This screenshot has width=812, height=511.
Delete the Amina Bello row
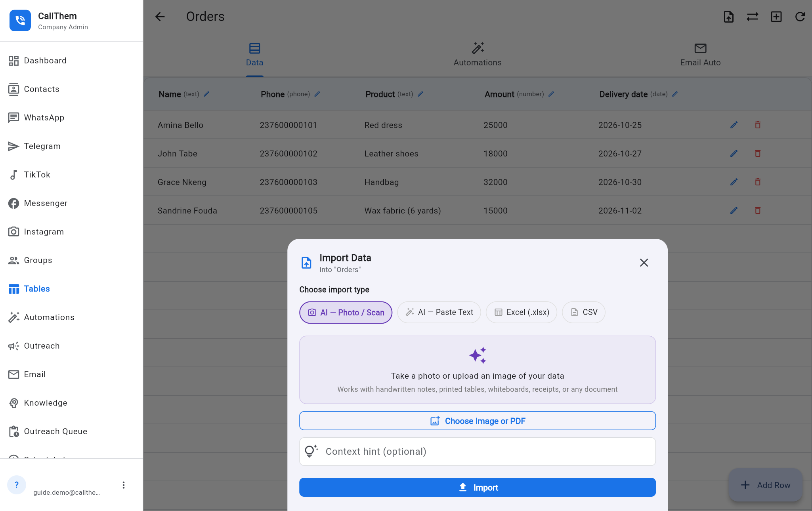tap(757, 125)
